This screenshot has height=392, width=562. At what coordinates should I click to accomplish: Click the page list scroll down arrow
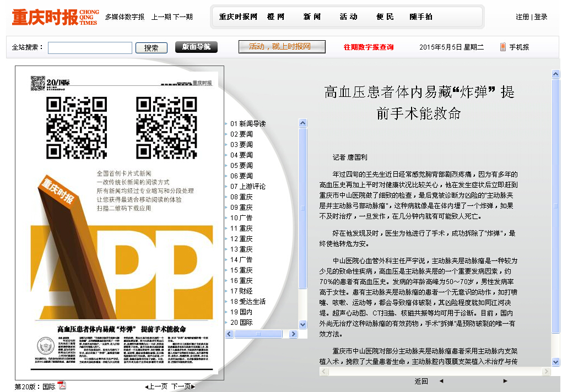(x=303, y=324)
